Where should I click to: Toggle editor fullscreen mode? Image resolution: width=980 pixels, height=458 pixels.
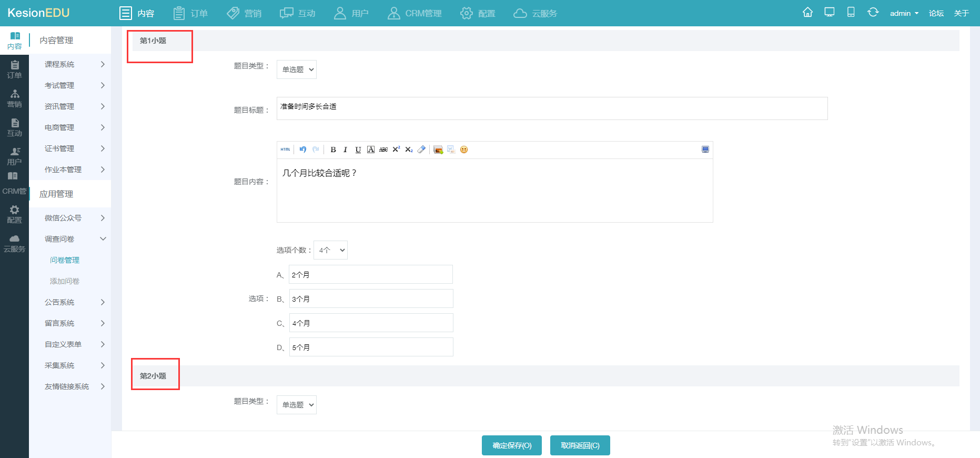coord(705,150)
